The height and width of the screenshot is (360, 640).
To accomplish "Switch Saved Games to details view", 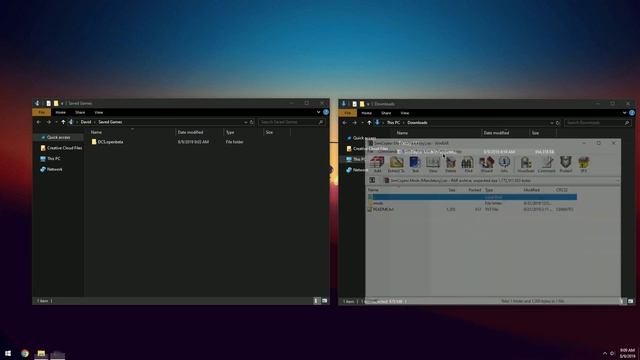I will tap(316, 301).
